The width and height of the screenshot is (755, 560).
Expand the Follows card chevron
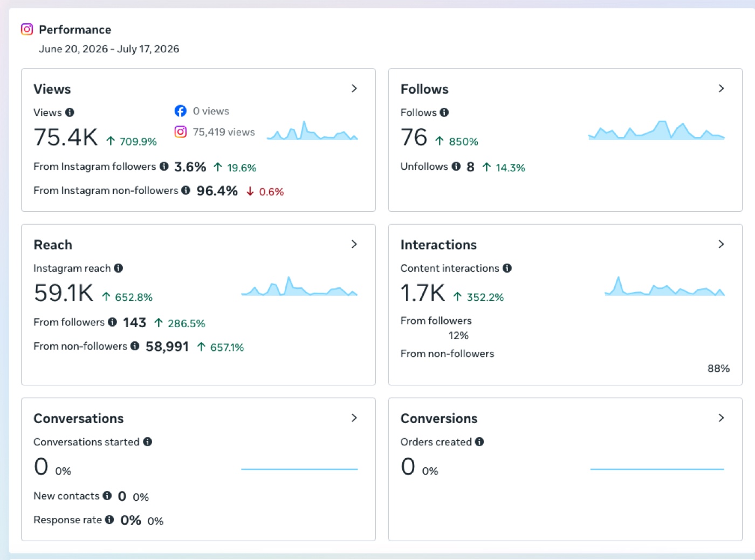[721, 88]
